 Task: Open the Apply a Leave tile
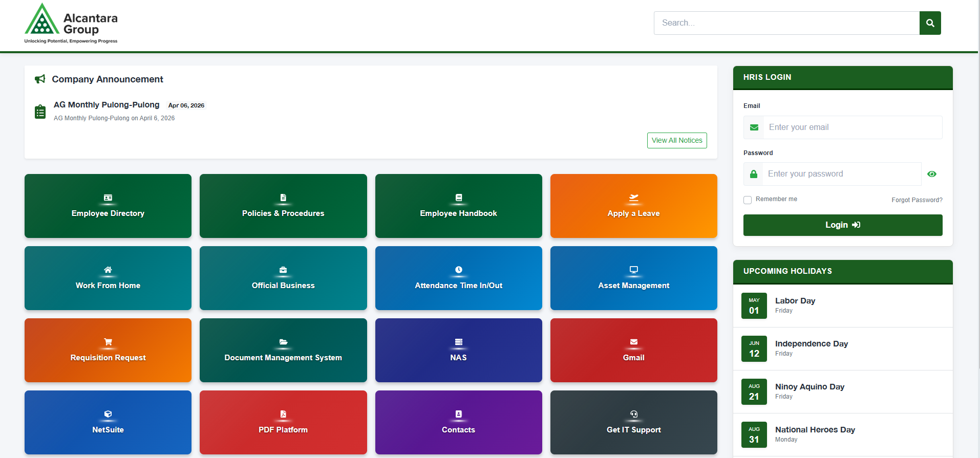[633, 206]
